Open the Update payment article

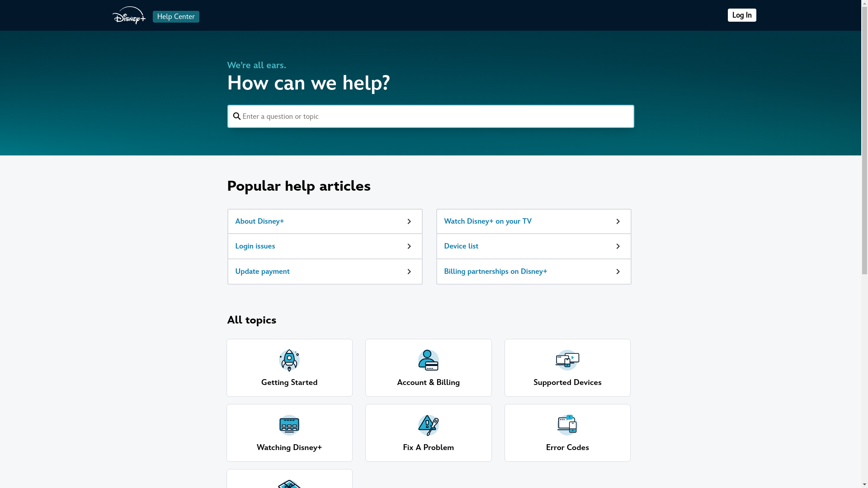coord(325,272)
